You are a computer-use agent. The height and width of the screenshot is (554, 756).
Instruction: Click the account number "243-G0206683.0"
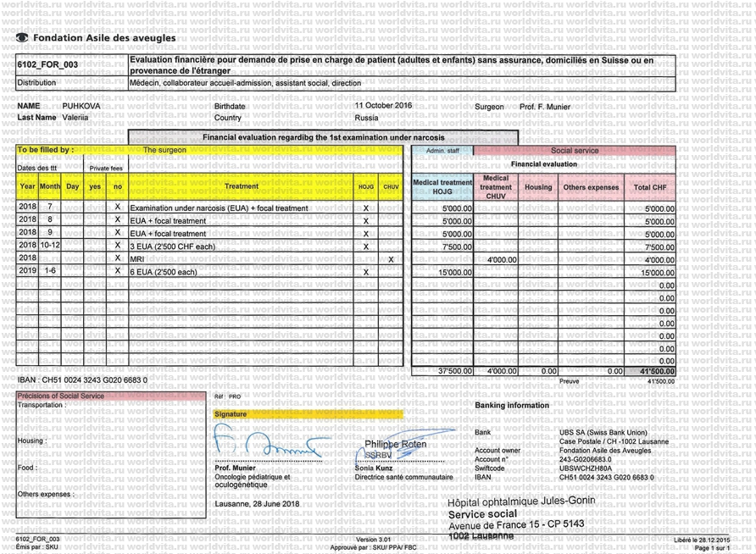586,459
